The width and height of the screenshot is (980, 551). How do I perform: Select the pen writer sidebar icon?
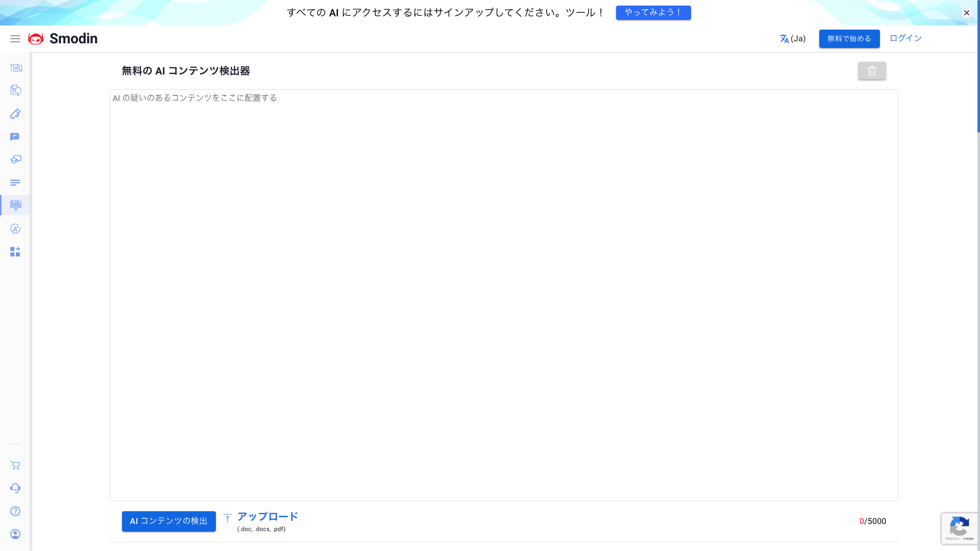[15, 114]
